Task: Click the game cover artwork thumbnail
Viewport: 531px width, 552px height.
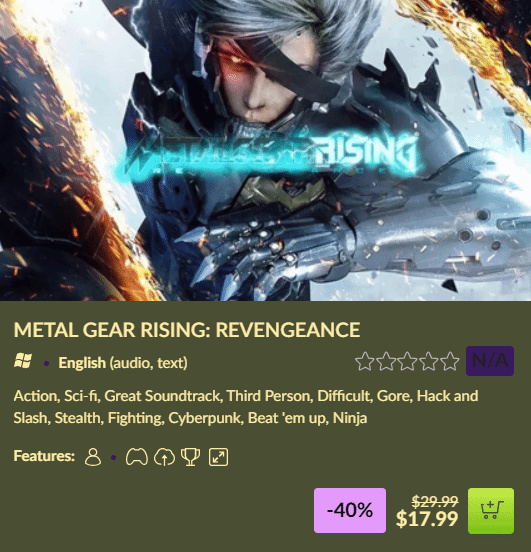Action: [x=266, y=150]
